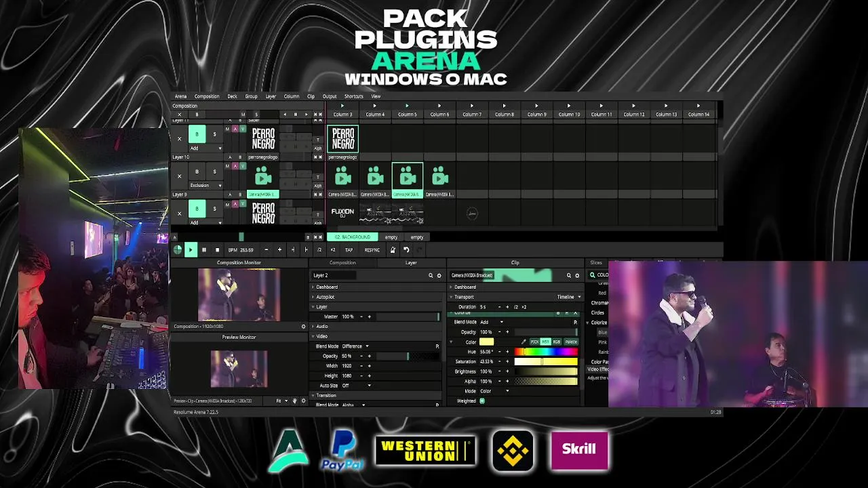Switch color mode to HSB

tap(545, 342)
